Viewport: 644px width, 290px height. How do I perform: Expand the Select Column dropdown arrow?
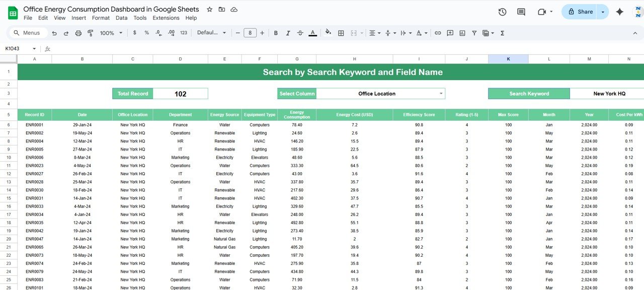click(x=441, y=94)
